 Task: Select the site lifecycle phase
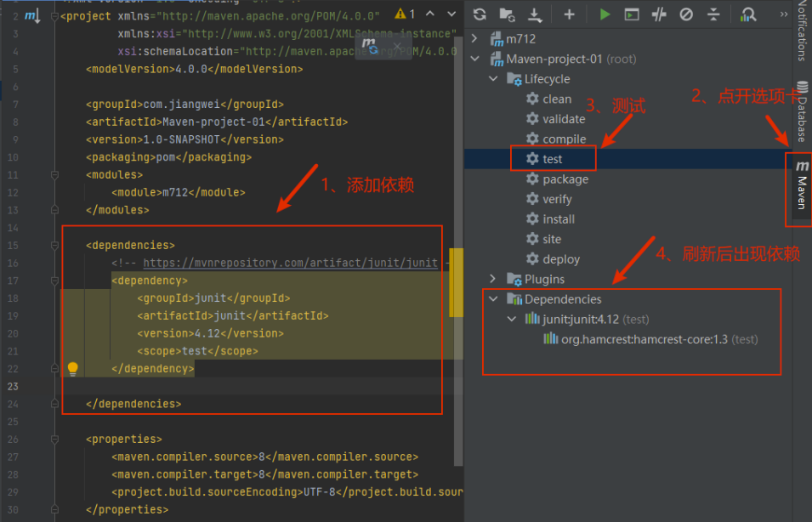(x=552, y=239)
